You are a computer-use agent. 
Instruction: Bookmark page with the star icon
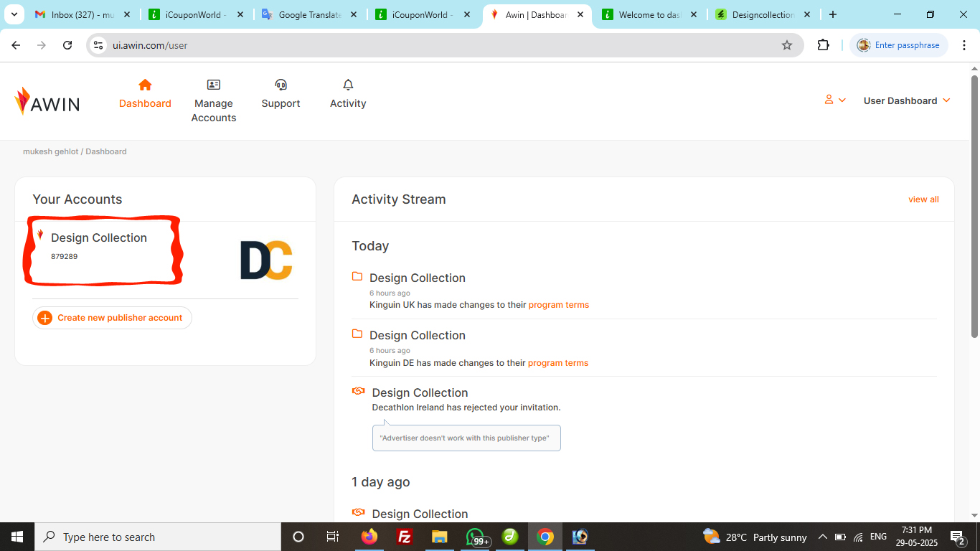(x=786, y=45)
